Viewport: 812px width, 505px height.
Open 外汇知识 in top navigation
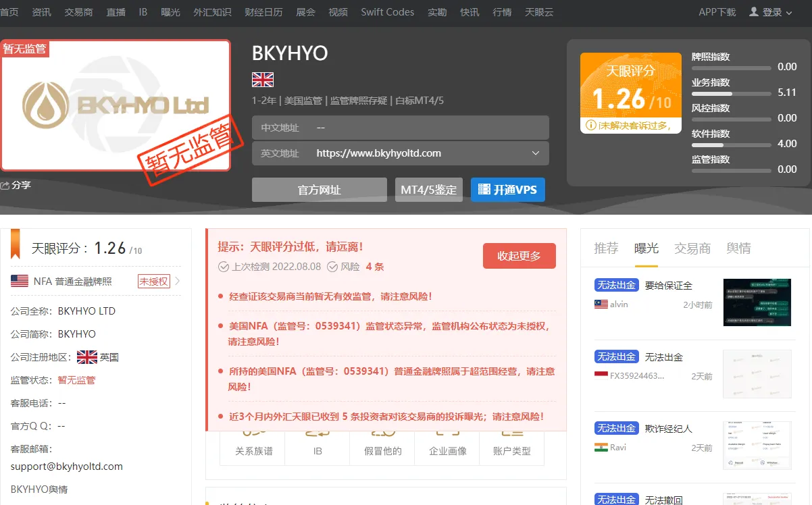[x=212, y=12]
